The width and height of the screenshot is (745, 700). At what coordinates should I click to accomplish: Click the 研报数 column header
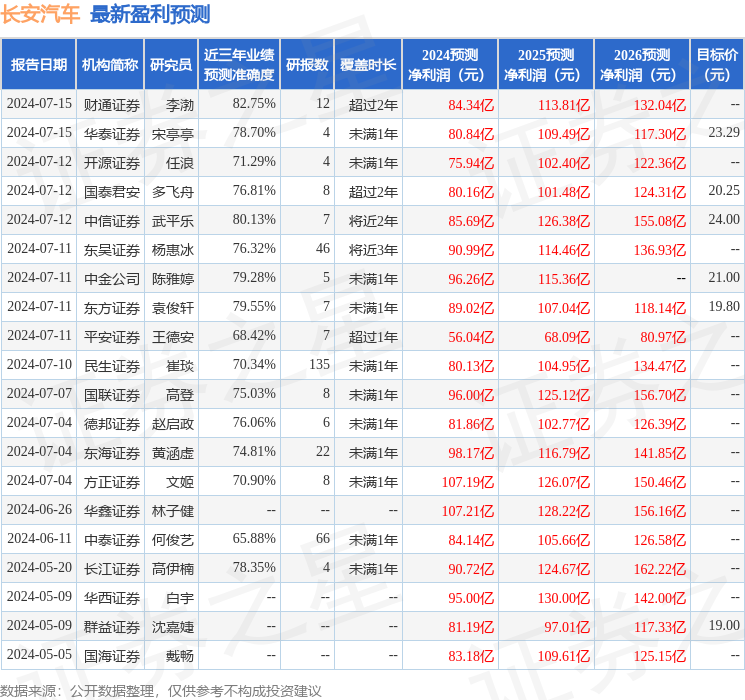pyautogui.click(x=307, y=65)
